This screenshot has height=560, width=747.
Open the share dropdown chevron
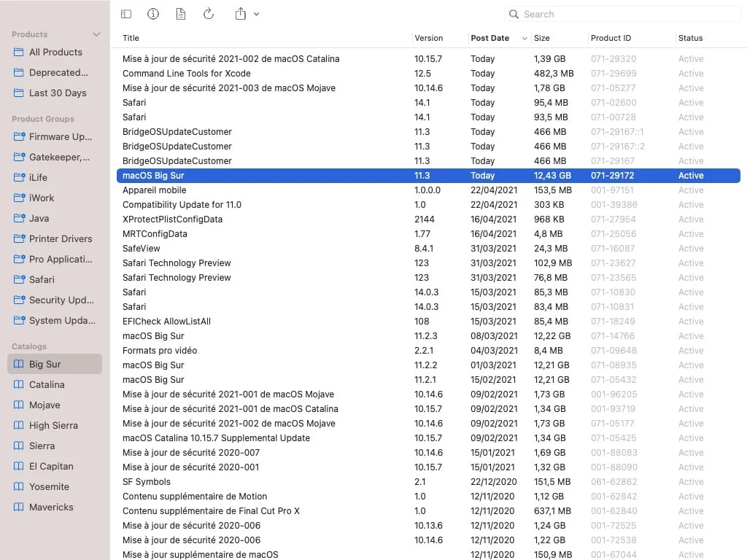[256, 15]
